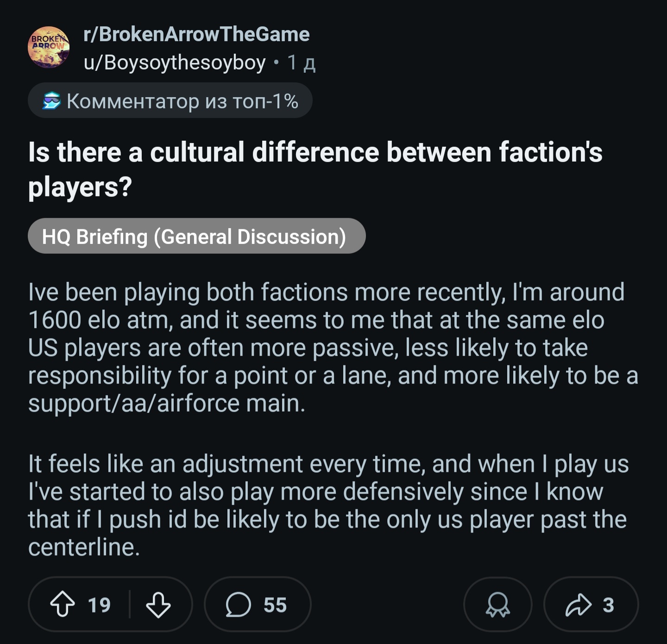Click the paragraph starting "It feels like"
667x644 pixels.
pos(329,505)
